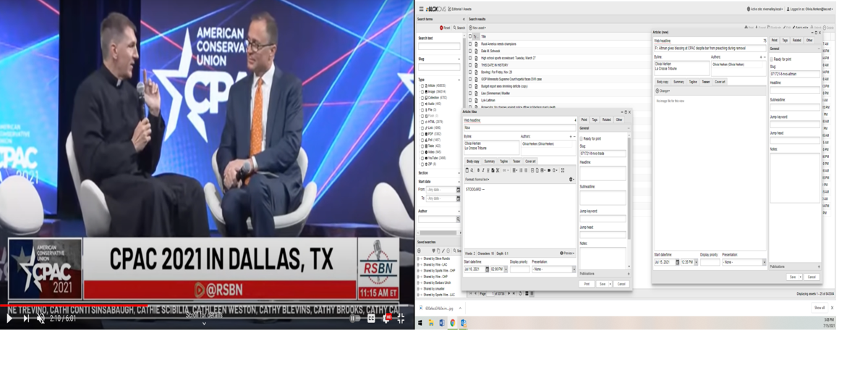Click the Chrome icon in the Windows taskbar
Viewport: 868px width, 373px height.
click(x=452, y=323)
